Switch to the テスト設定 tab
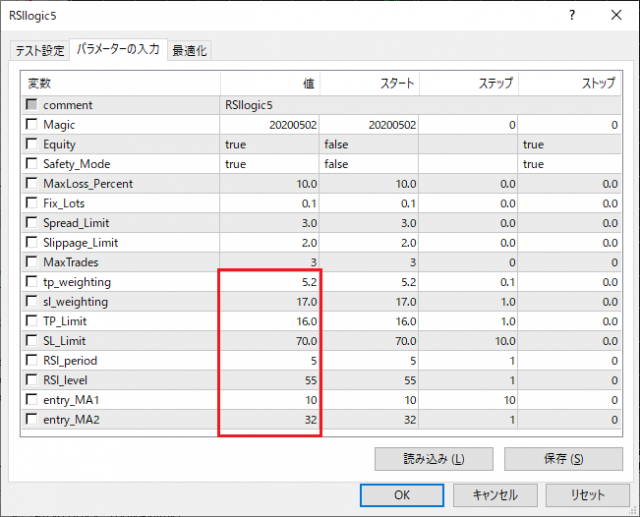Viewport: 640px width, 517px height. click(x=40, y=51)
